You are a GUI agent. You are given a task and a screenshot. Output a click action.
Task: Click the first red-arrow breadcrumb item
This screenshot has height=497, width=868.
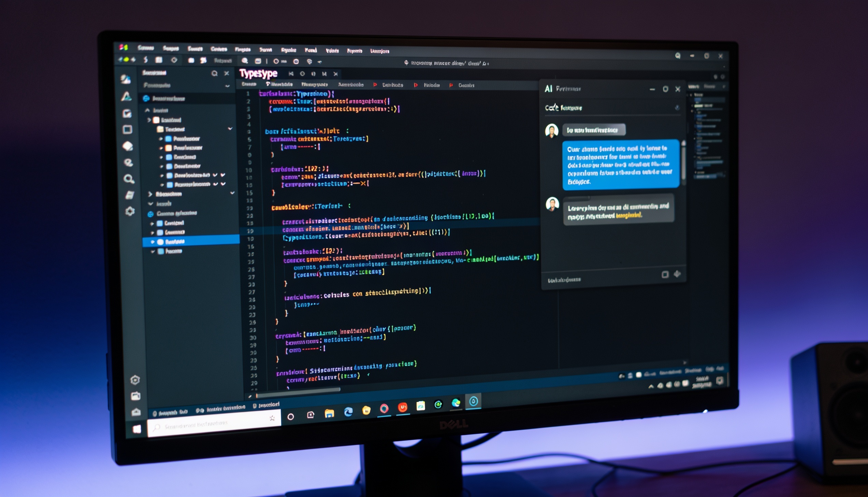pos(389,85)
